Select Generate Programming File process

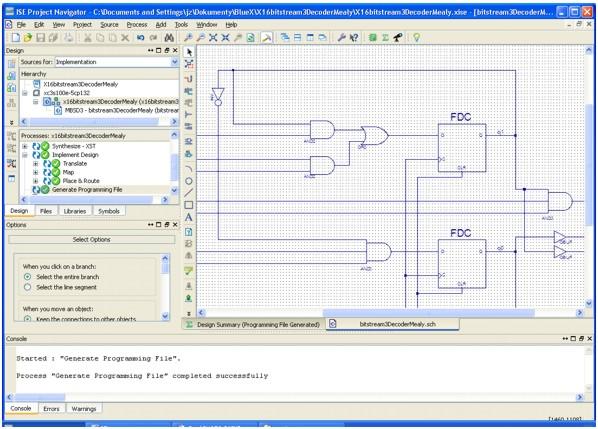87,190
